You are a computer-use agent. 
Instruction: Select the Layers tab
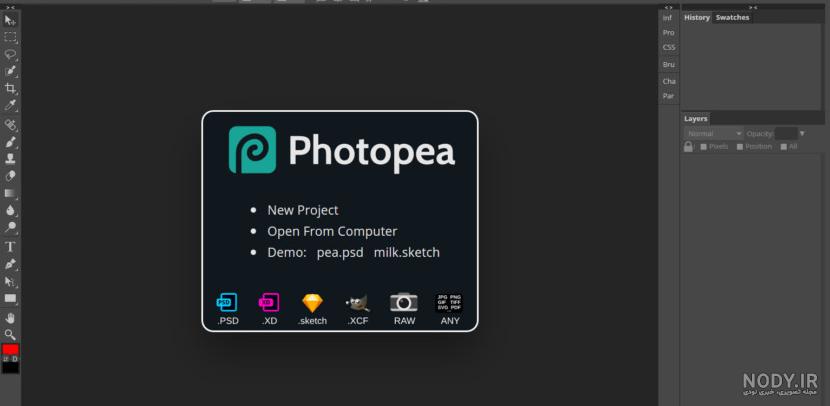tap(696, 119)
